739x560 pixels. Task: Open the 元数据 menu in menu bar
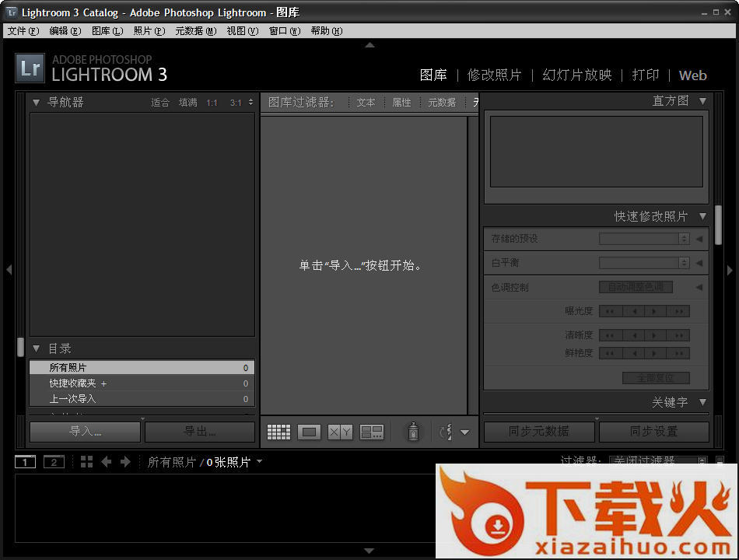click(195, 30)
